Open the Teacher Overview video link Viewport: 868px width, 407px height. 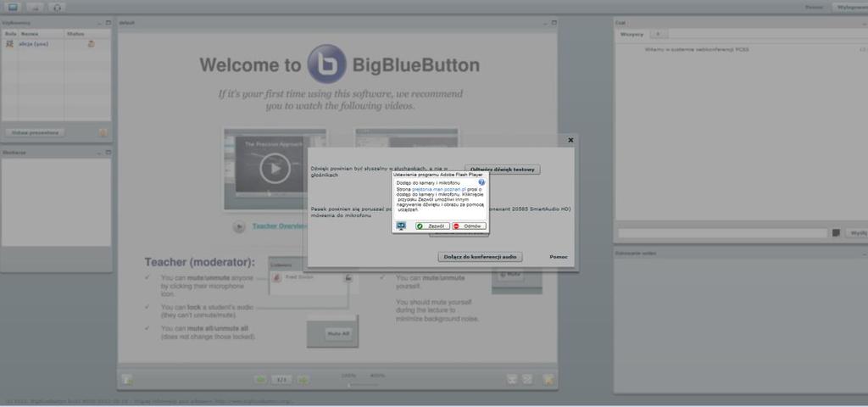280,226
